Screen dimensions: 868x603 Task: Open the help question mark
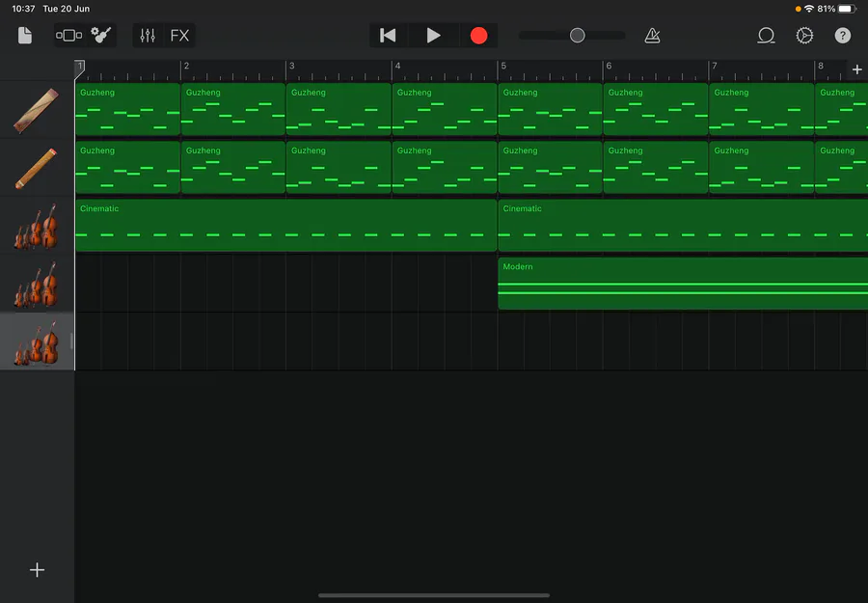(x=843, y=36)
